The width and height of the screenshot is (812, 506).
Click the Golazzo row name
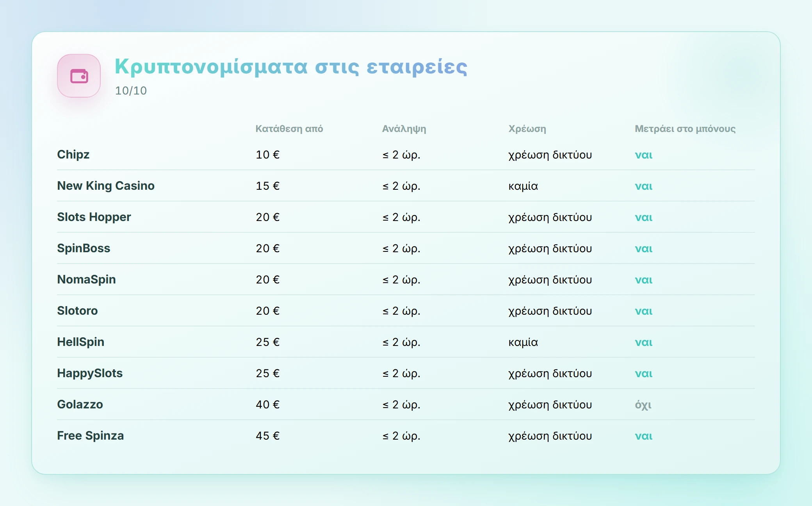(x=80, y=404)
